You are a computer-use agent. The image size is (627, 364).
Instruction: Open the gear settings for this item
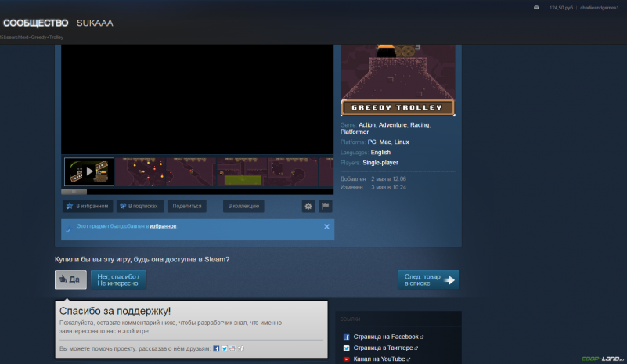308,206
